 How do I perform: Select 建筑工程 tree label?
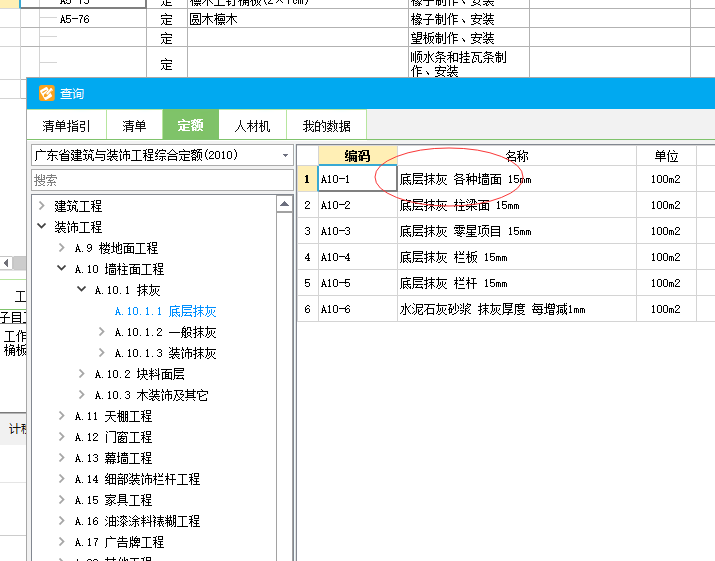point(78,206)
